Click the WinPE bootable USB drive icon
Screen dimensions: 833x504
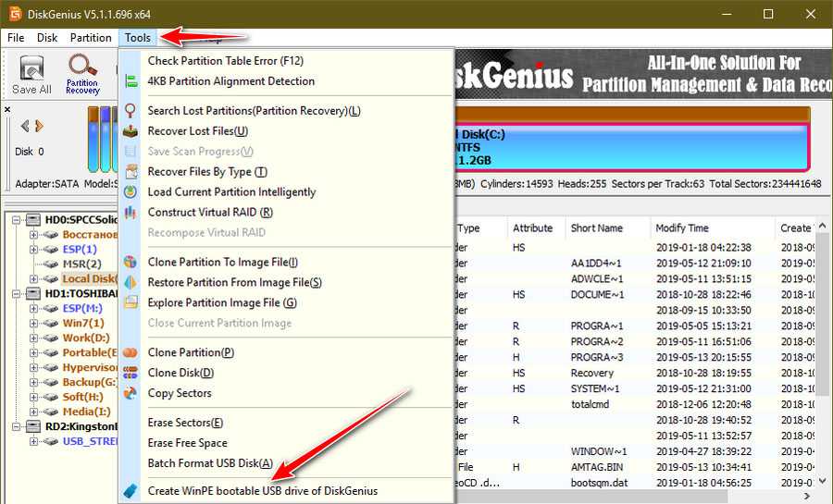tap(131, 491)
